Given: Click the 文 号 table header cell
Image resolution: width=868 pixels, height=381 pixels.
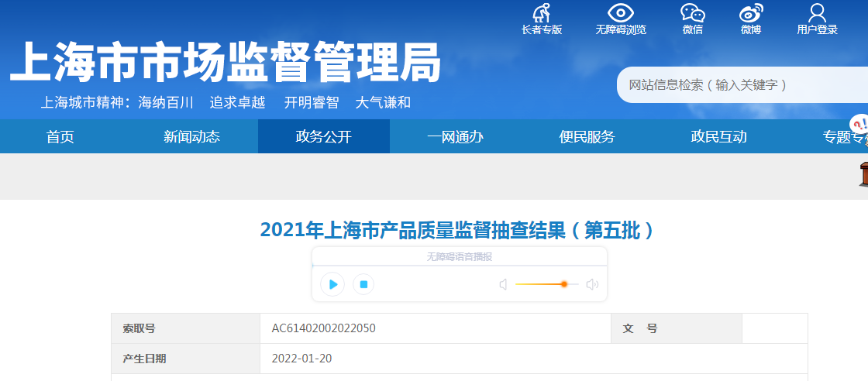Looking at the screenshot, I should tap(677, 328).
